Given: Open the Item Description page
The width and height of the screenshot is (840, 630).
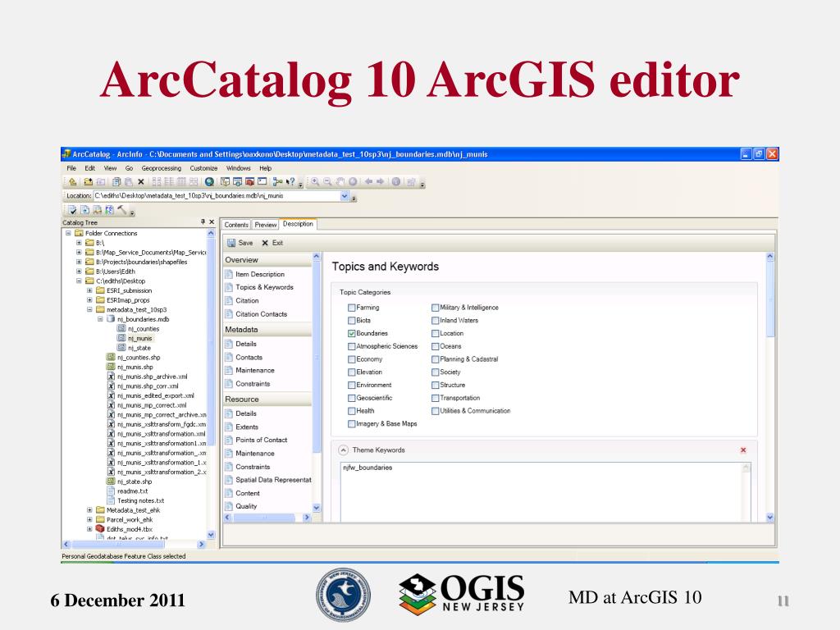Looking at the screenshot, I should click(260, 274).
